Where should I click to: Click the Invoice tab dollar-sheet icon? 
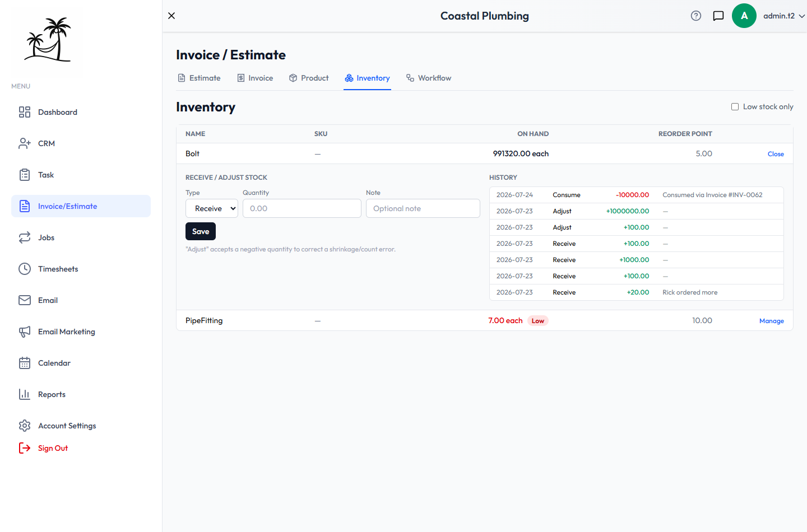(241, 78)
